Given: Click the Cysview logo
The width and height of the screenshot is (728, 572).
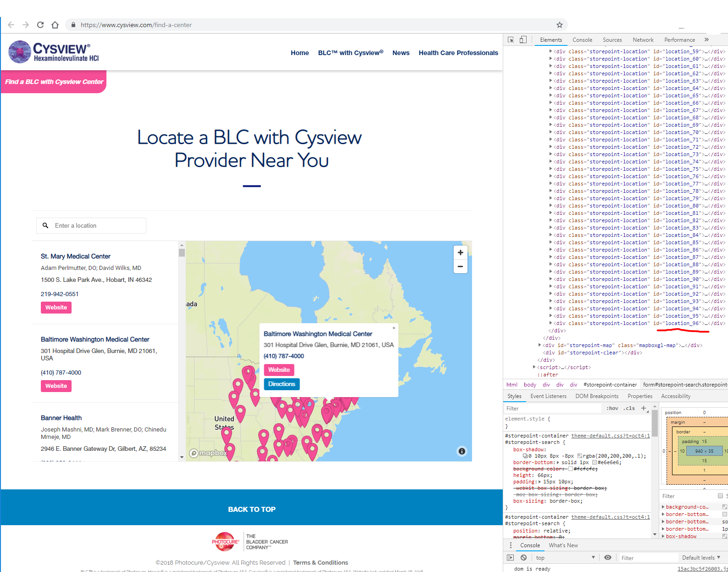Looking at the screenshot, I should click(54, 52).
